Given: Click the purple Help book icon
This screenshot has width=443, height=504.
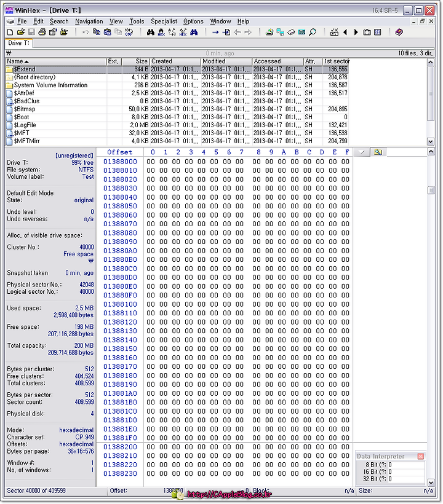Looking at the screenshot, I should click(399, 32).
